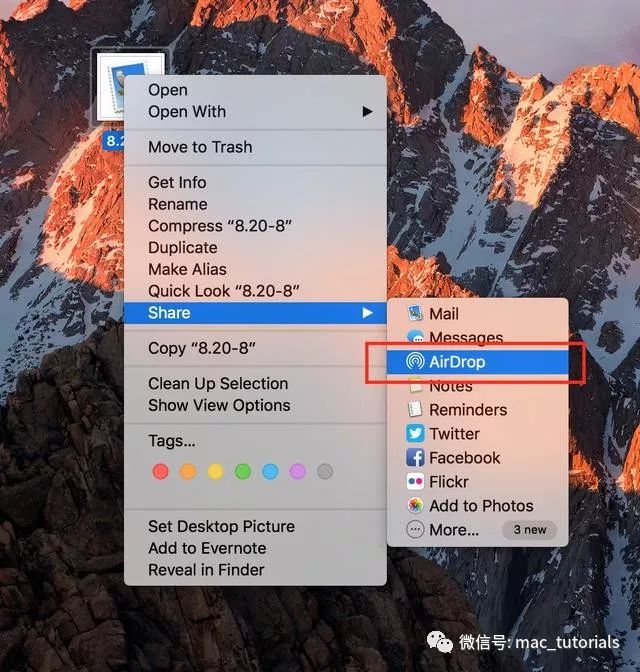Click the 8.20-8 file thumbnail on desktop
The height and width of the screenshot is (672, 640).
pyautogui.click(x=128, y=86)
